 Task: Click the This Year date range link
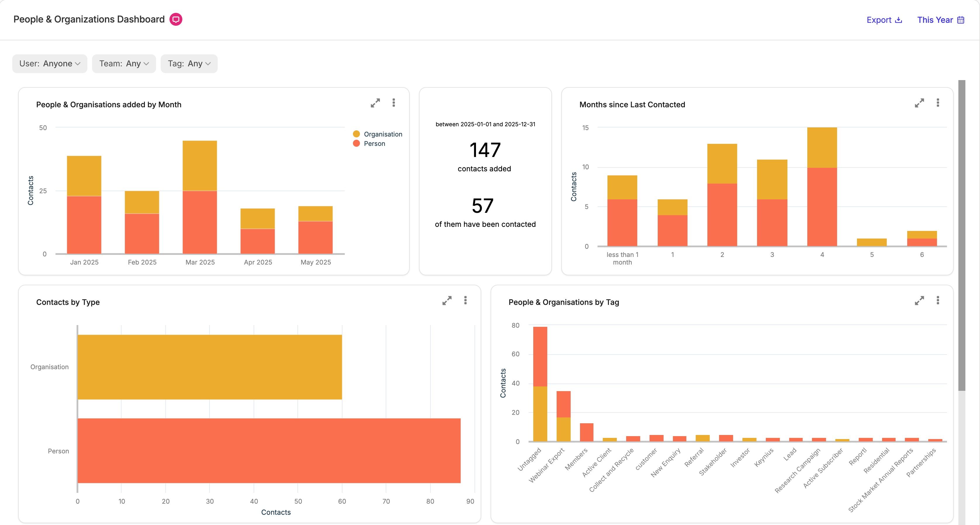[941, 20]
